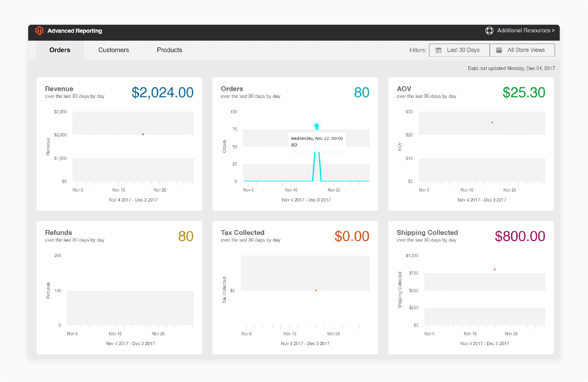588x382 pixels.
Task: Click the Revenue card title
Action: [x=59, y=89]
